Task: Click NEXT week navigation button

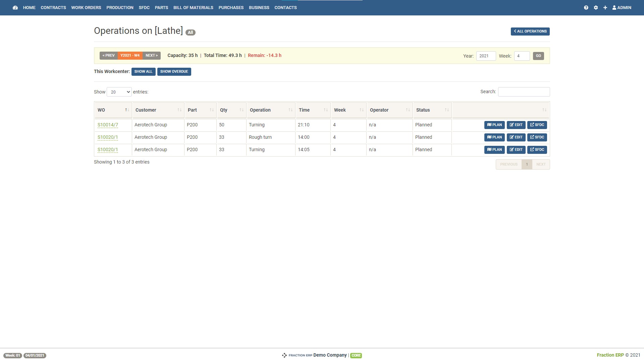Action: [x=151, y=56]
